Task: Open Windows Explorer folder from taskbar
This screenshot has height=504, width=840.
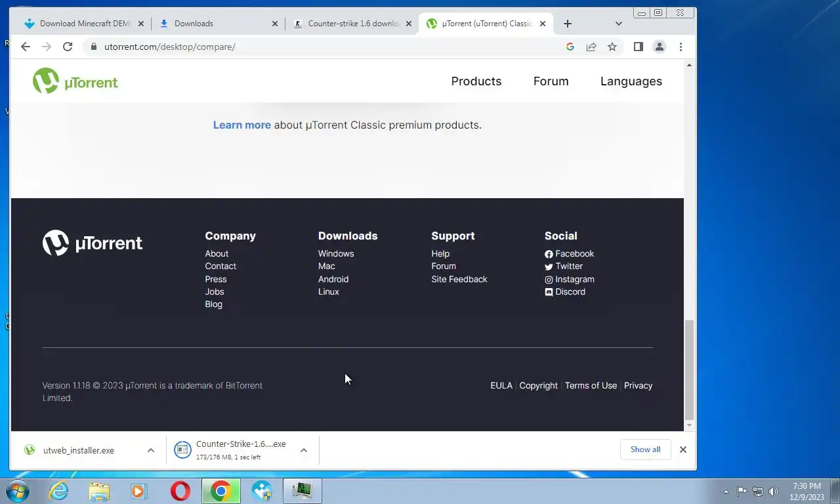Action: 99,491
